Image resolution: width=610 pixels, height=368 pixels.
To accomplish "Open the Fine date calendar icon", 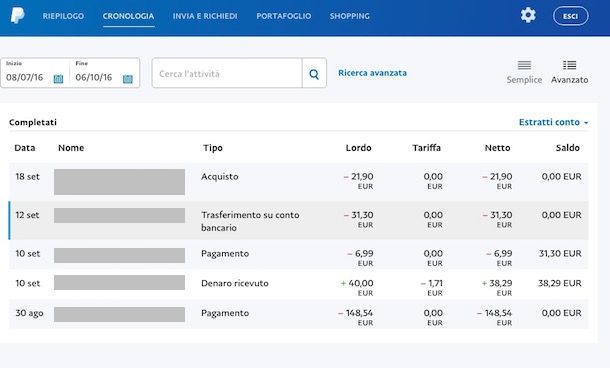I will click(128, 79).
